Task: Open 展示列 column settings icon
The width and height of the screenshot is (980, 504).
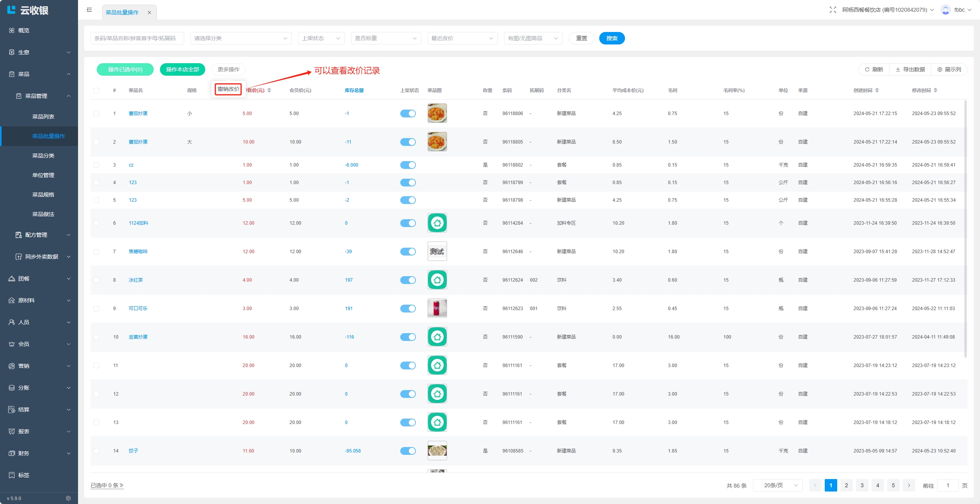Action: [949, 69]
